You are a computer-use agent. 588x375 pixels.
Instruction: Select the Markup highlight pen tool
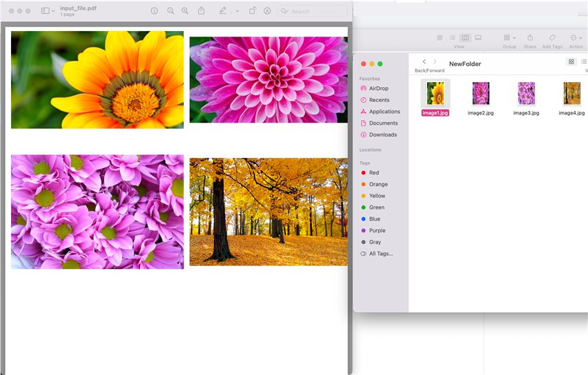pyautogui.click(x=222, y=11)
